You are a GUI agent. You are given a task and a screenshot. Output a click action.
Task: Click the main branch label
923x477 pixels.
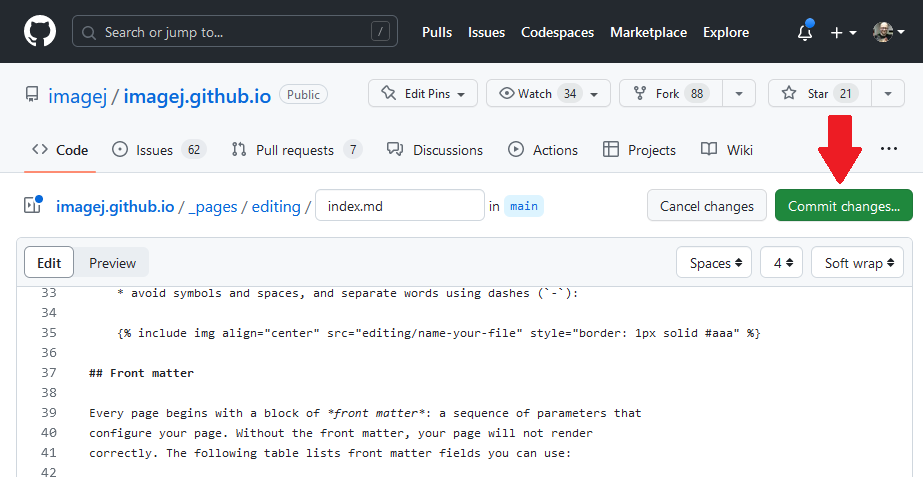coord(524,206)
